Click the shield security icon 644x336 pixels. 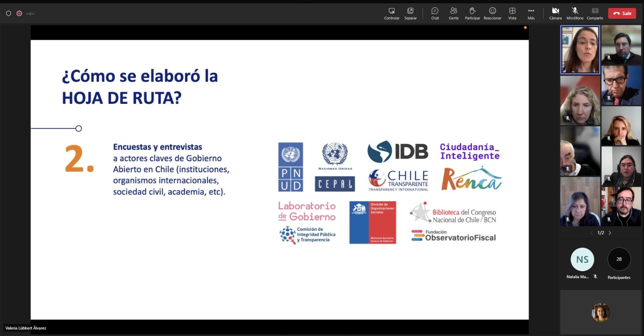(x=9, y=13)
